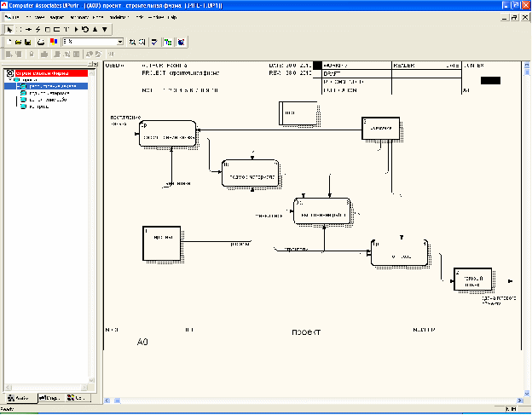The image size is (532, 415).
Task: Select the Pointer tool in the toolbox
Action: (9, 29)
